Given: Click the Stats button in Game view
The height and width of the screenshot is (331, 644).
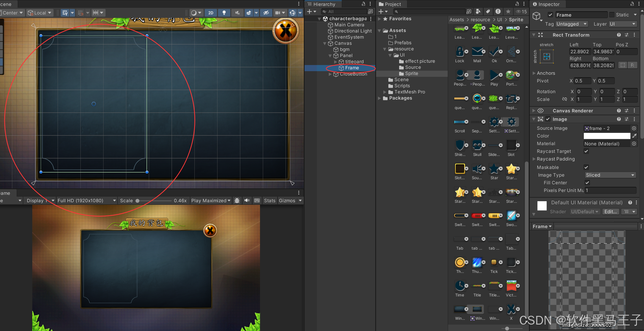Looking at the screenshot, I should point(269,201).
